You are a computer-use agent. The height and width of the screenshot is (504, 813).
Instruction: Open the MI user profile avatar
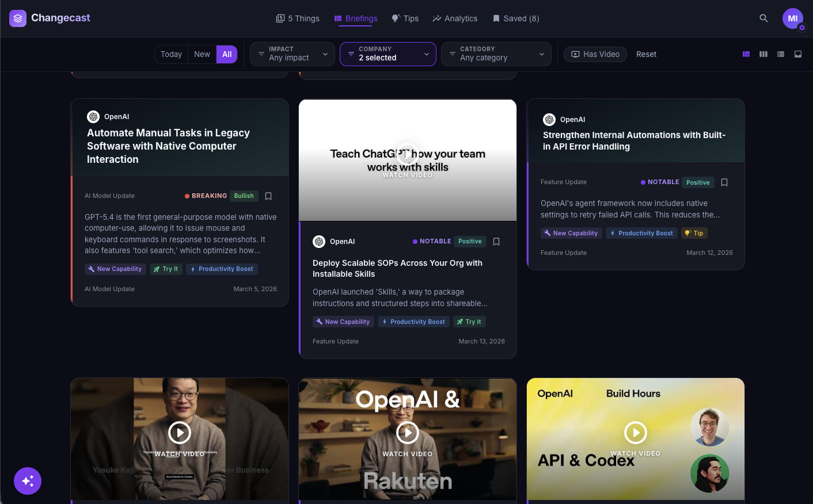(792, 18)
